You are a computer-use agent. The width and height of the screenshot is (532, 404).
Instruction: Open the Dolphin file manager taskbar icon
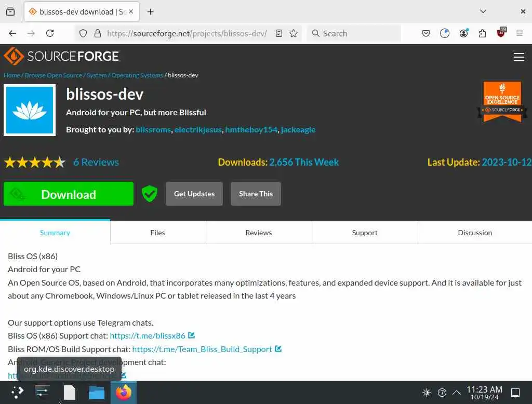(96, 393)
